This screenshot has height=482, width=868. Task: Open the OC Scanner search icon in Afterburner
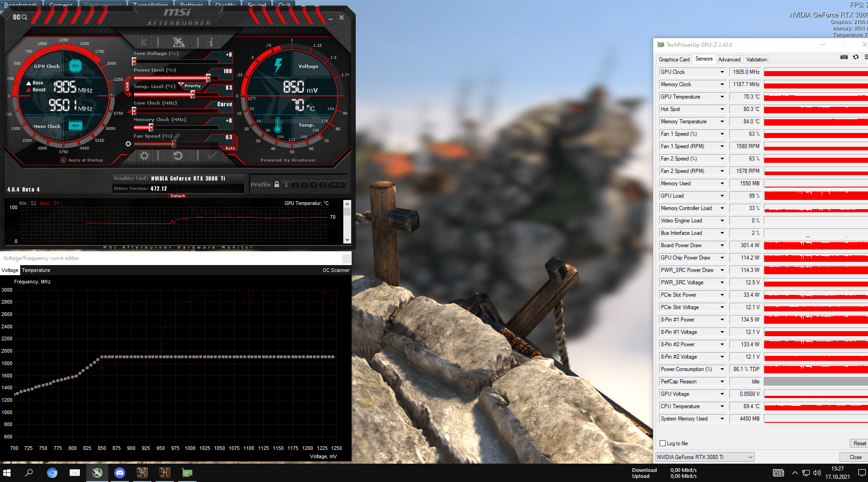coord(20,17)
